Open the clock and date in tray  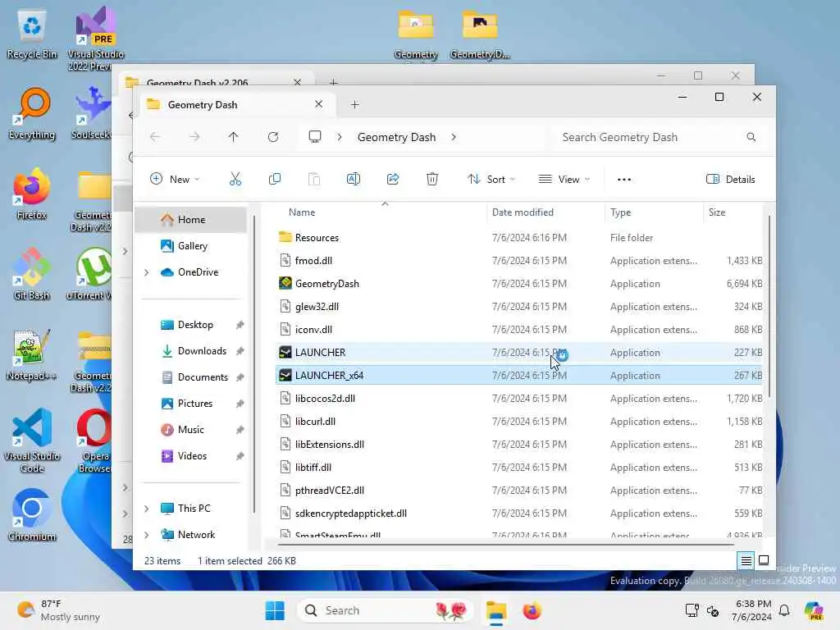pyautogui.click(x=753, y=610)
